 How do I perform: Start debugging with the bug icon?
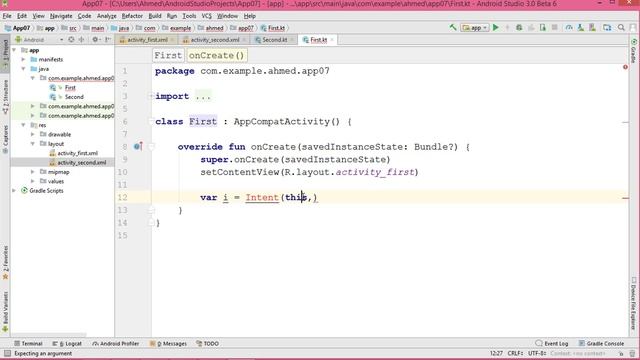(x=519, y=28)
